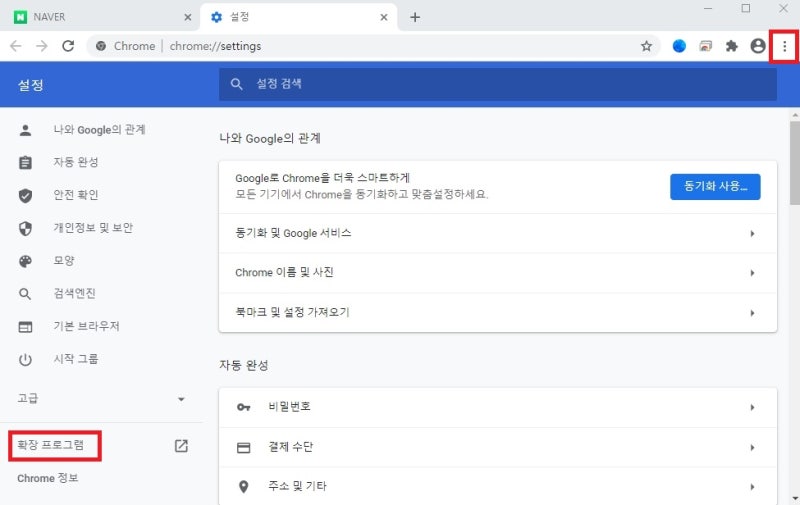
Task: Click the site info icon in the address bar
Action: click(x=101, y=46)
